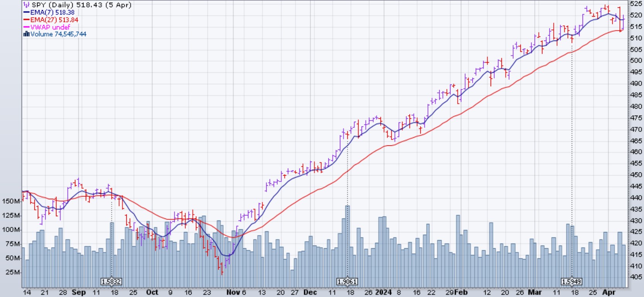The image size is (644, 297).
Task: Click the Apr label on the date axis
Action: tap(609, 292)
